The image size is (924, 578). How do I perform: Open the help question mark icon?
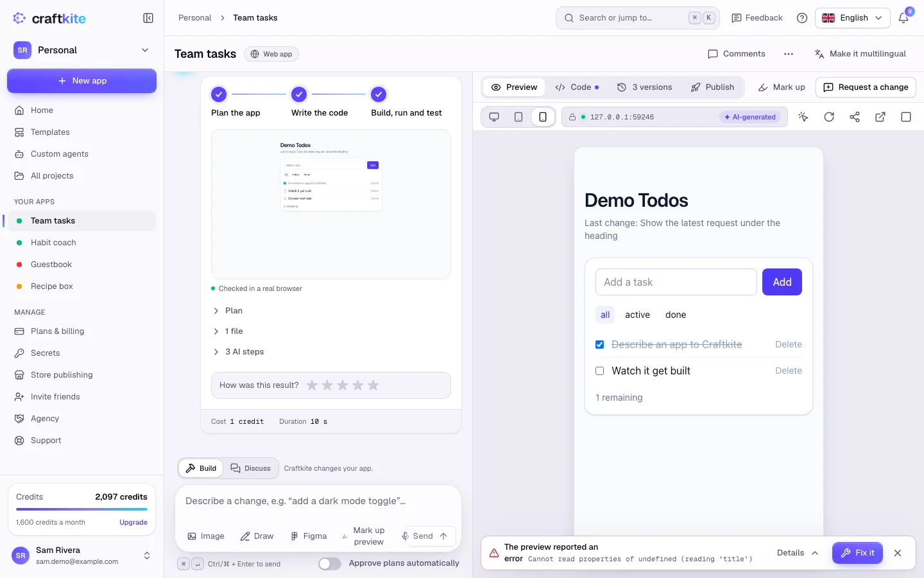pos(802,18)
